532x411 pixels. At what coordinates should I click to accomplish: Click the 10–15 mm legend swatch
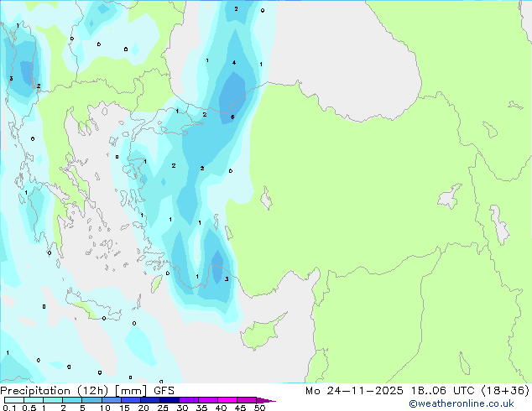[111, 400]
